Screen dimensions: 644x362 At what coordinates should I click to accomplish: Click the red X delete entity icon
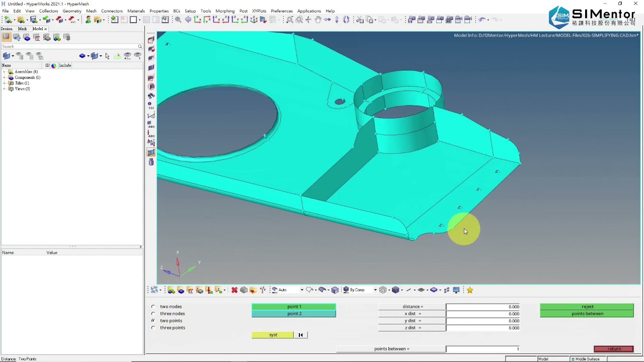coord(234,290)
